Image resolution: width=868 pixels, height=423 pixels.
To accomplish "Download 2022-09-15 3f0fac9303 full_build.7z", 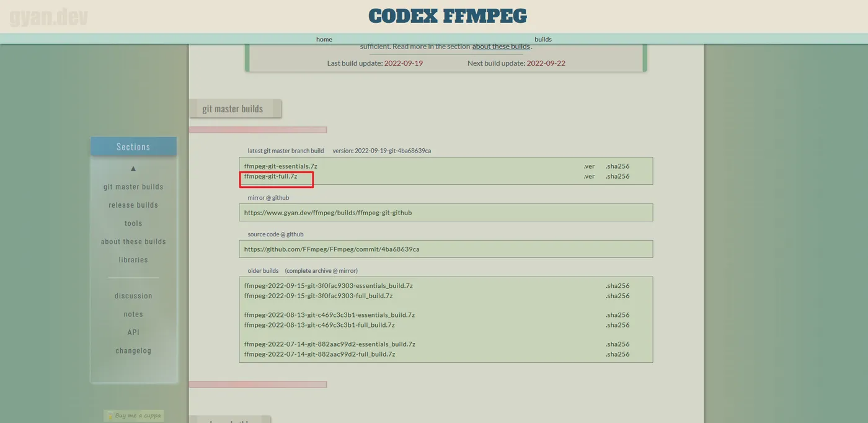I will point(318,296).
